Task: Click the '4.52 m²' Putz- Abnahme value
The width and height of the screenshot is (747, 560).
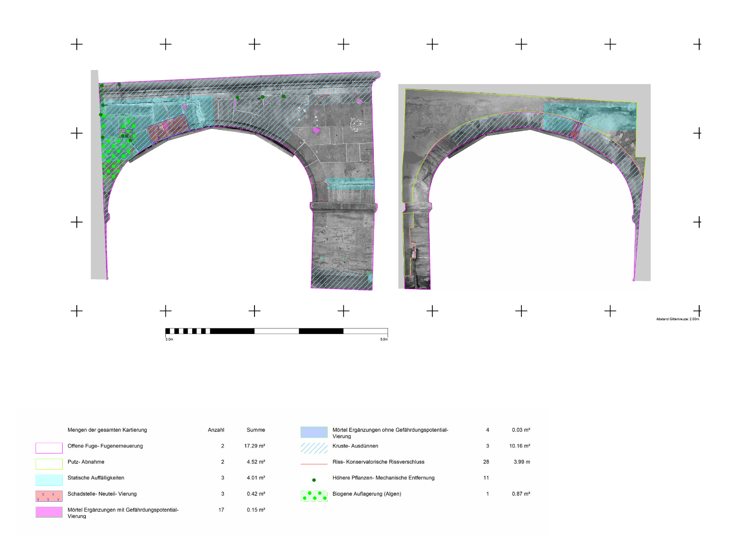Action: pos(256,462)
